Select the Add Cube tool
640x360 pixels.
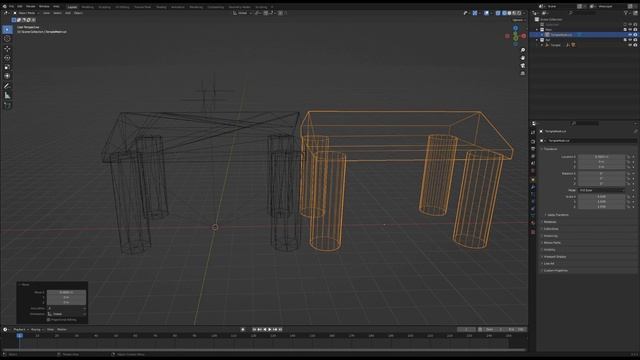tap(7, 106)
